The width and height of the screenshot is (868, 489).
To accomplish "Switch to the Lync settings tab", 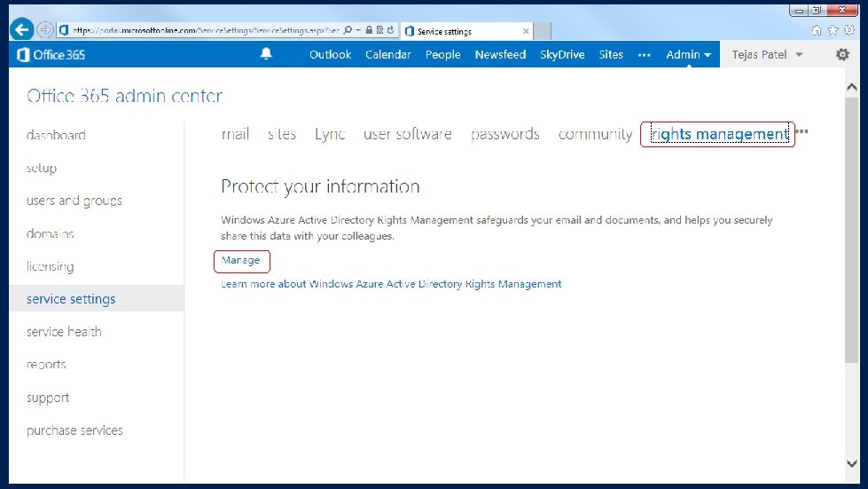I will tap(330, 134).
